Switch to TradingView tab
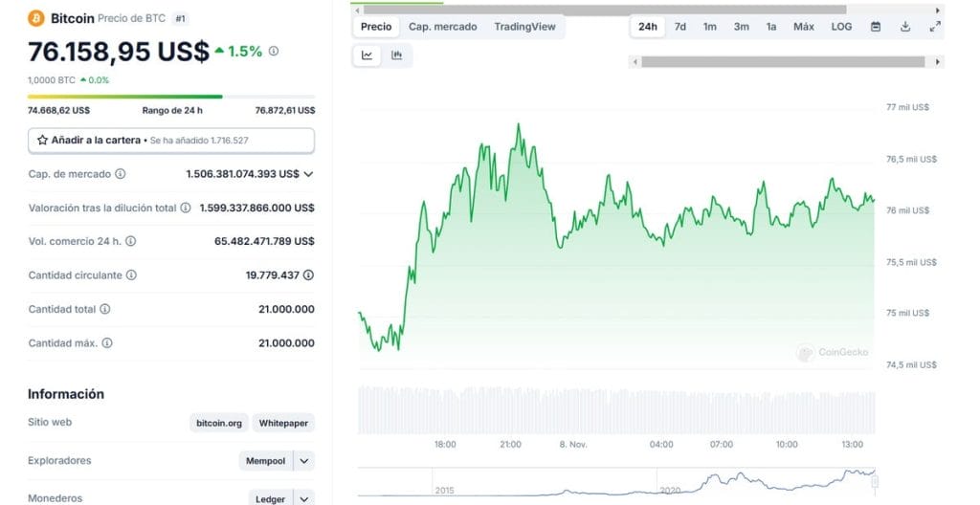Screen dimensions: 980x505 point(524,27)
